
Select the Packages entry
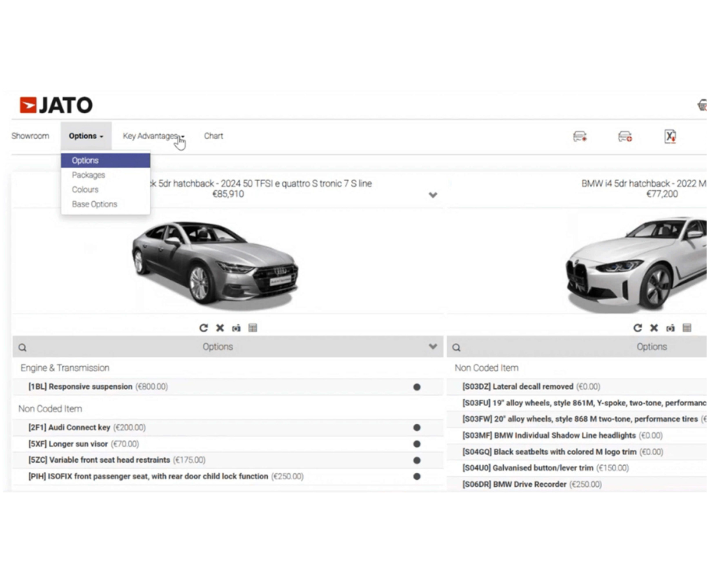pos(88,175)
